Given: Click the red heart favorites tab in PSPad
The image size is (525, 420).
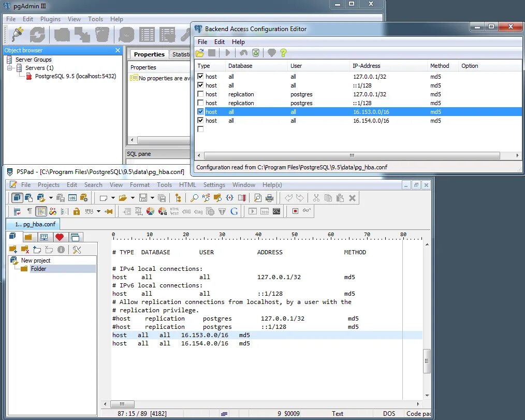Looking at the screenshot, I should (x=60, y=238).
